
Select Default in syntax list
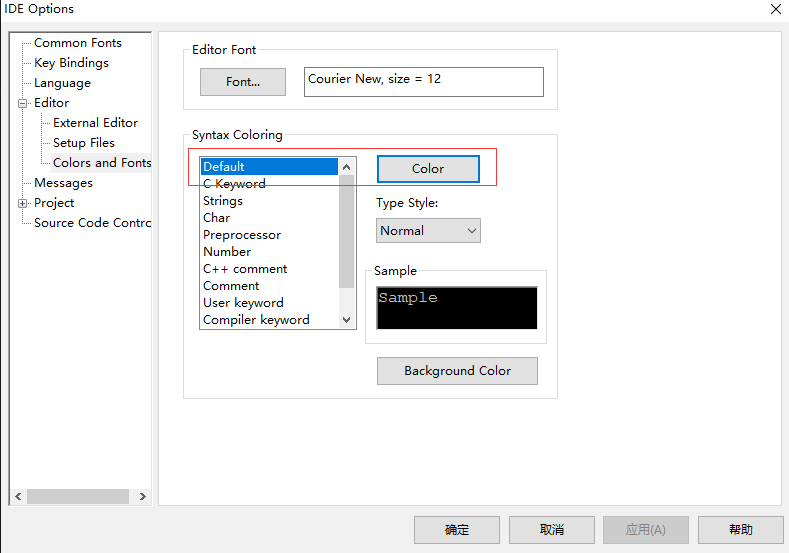click(269, 167)
